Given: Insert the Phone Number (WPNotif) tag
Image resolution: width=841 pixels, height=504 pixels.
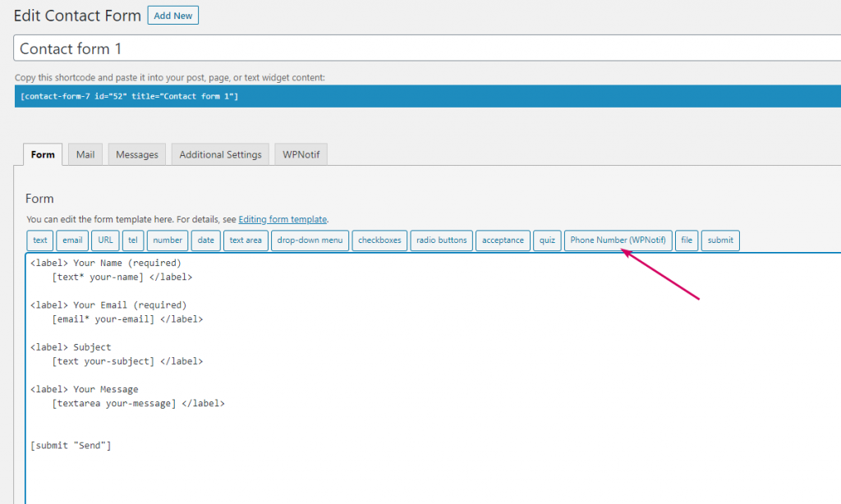Looking at the screenshot, I should coord(618,241).
